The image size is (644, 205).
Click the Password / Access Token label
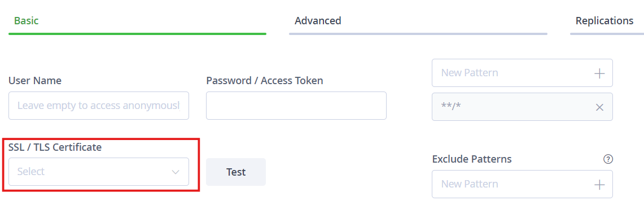(x=265, y=81)
